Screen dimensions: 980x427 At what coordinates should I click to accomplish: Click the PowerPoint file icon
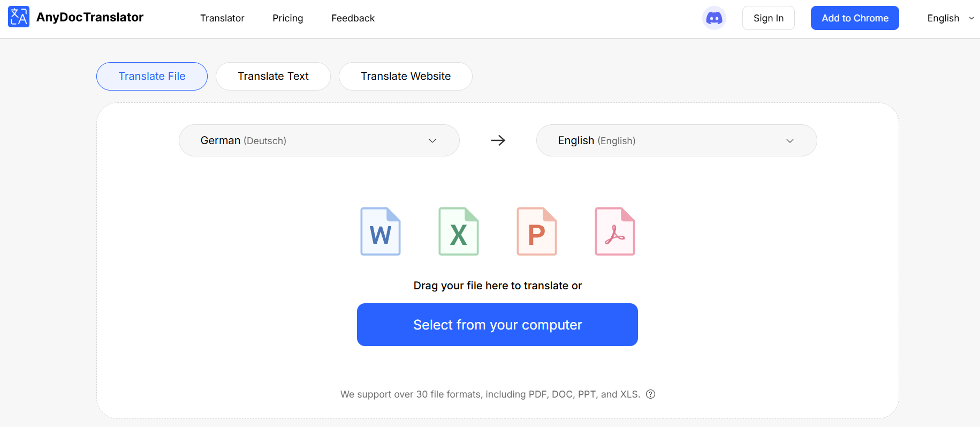tap(537, 231)
